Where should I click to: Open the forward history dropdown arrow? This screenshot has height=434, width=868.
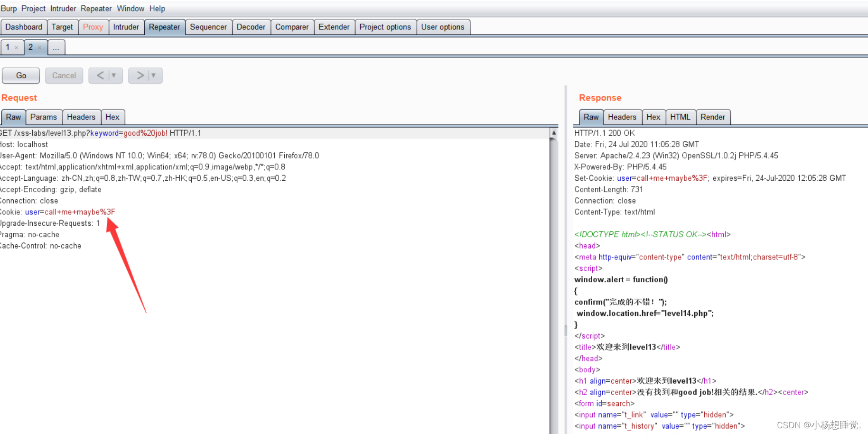pos(154,75)
